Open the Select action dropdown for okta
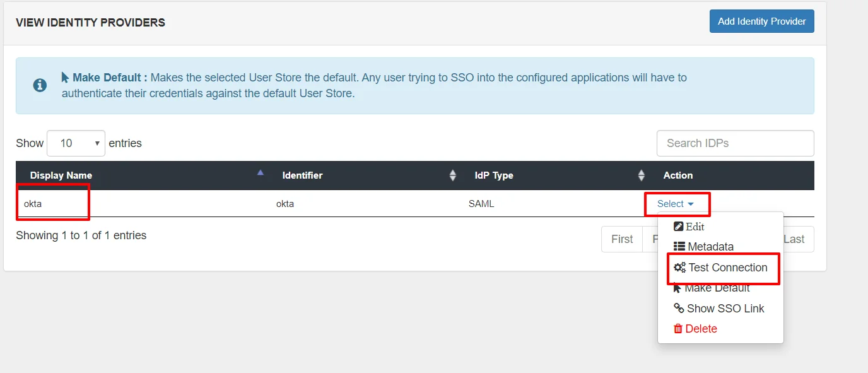The image size is (868, 373). (676, 203)
